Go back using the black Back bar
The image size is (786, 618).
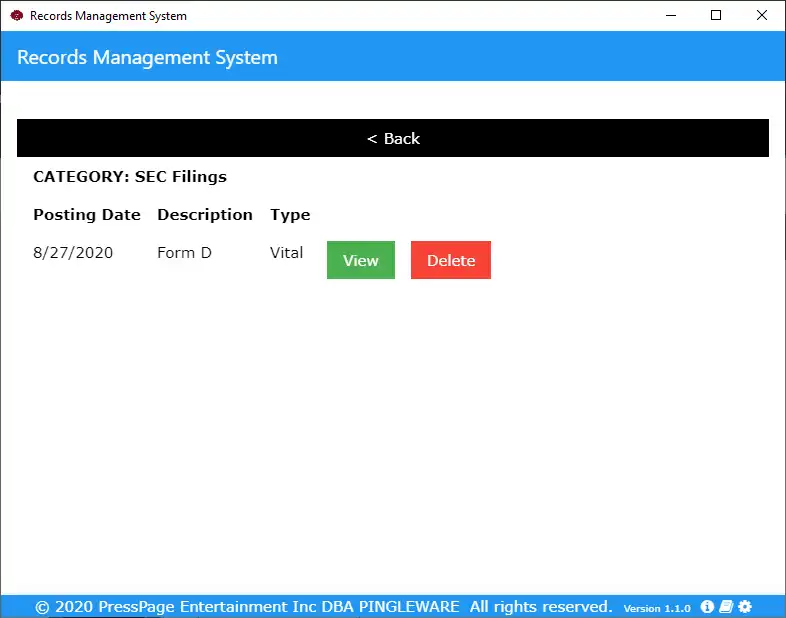pos(392,138)
